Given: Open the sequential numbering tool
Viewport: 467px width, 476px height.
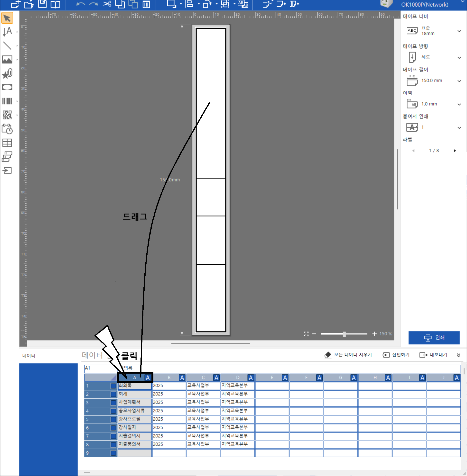Looking at the screenshot, I should tap(7, 157).
